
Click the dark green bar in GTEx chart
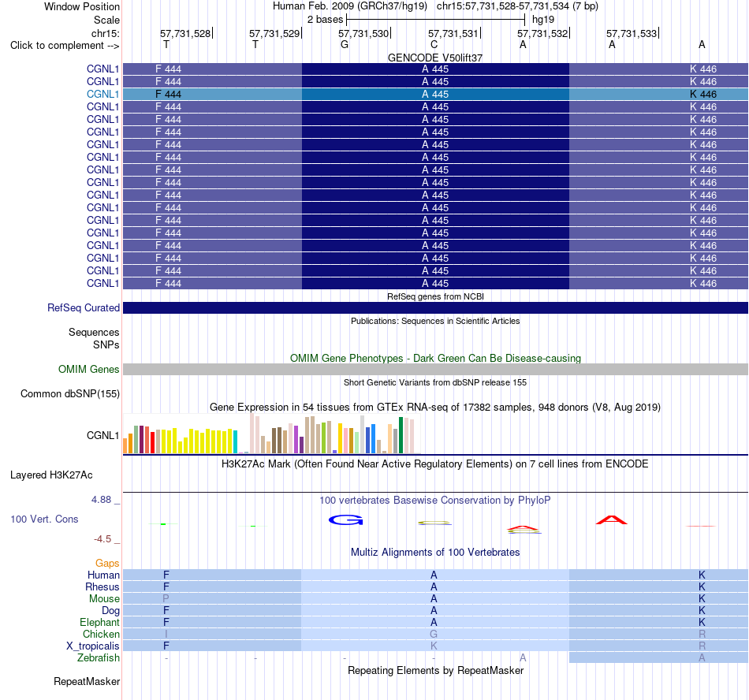[x=401, y=435]
